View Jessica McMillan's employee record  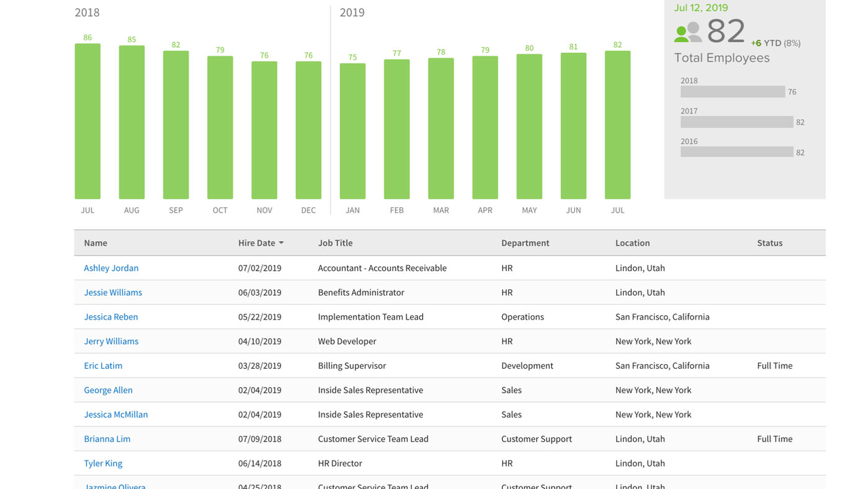point(115,415)
